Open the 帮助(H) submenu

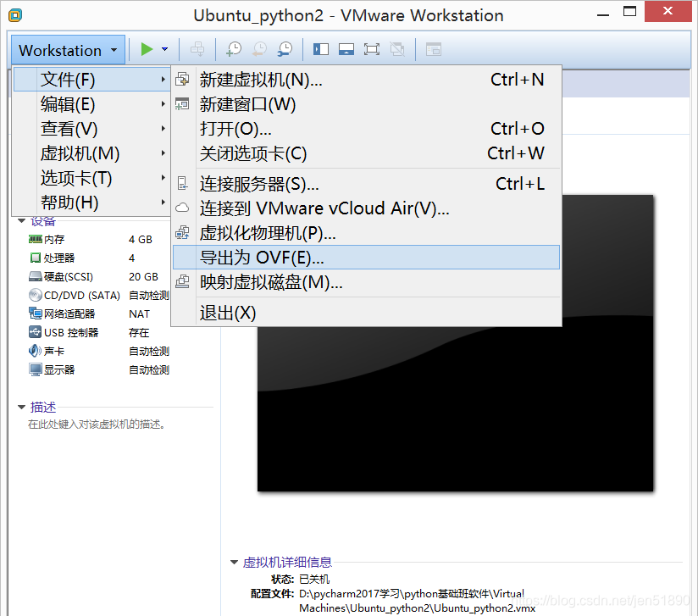click(x=91, y=203)
